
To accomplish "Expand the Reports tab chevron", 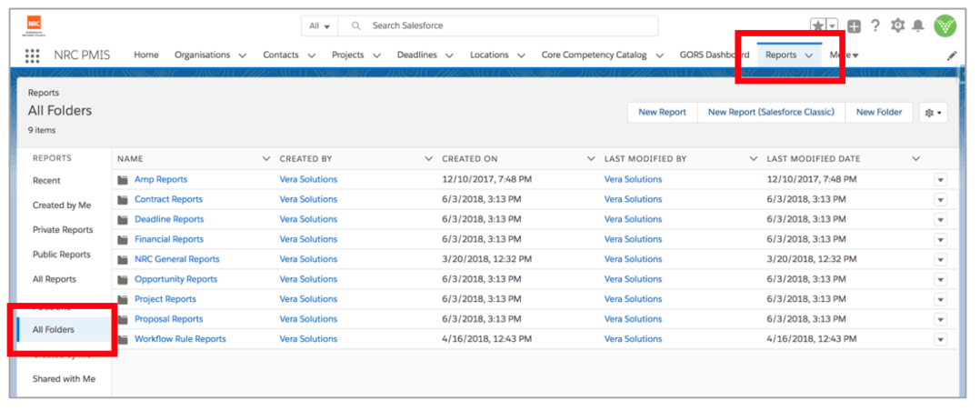I will 809,55.
